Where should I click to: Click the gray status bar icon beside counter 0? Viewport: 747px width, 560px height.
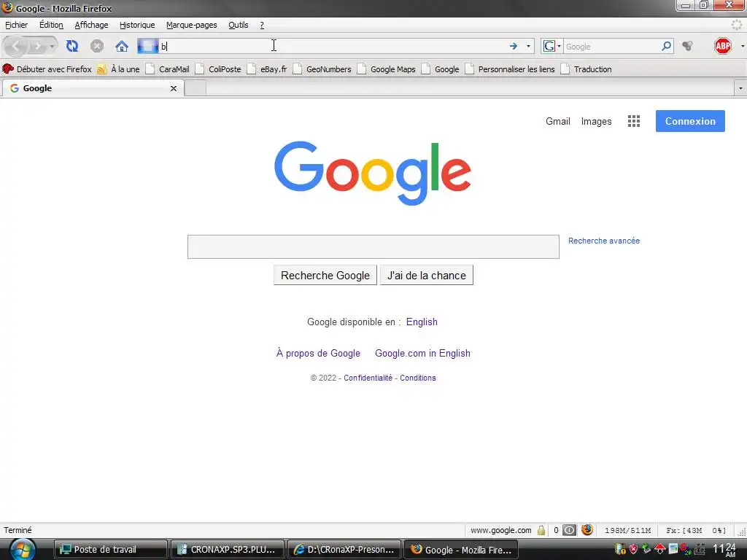(x=569, y=530)
